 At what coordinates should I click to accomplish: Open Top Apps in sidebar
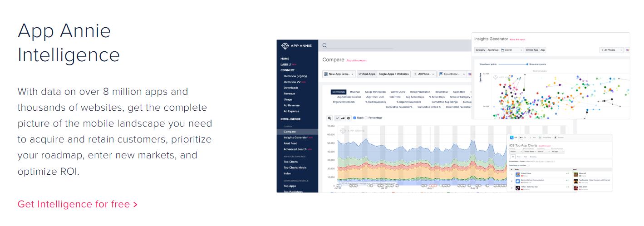click(290, 186)
